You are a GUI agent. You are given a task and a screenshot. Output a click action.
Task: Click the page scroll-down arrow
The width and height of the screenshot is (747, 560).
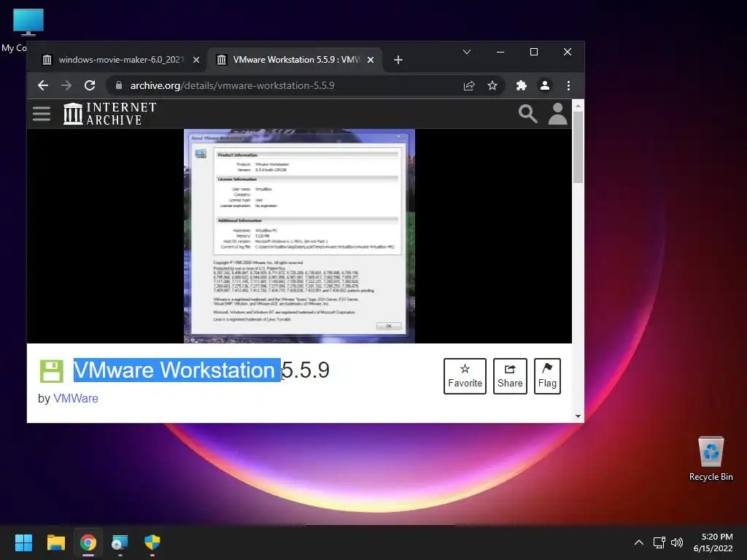578,416
